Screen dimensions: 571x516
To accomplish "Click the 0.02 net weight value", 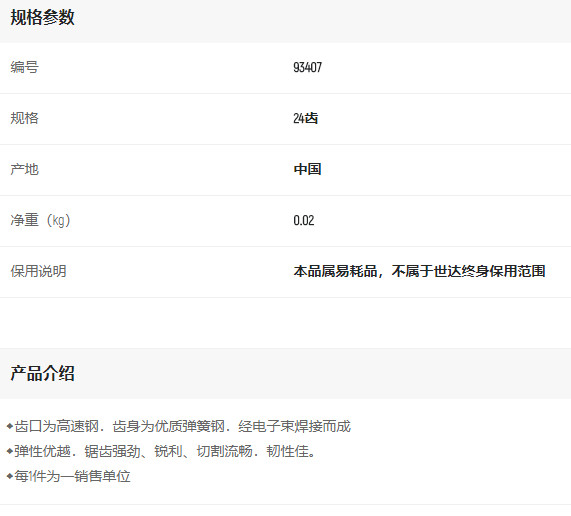I will 304,220.
